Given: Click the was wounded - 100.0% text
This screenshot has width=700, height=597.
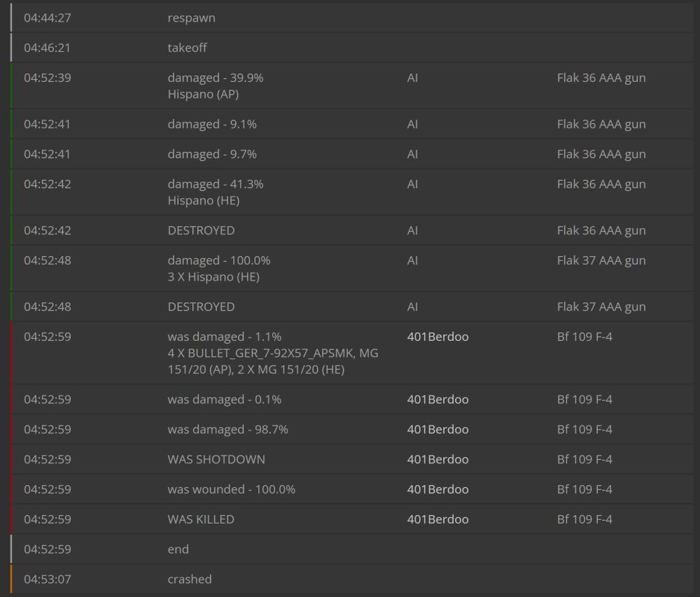Looking at the screenshot, I should pyautogui.click(x=231, y=489).
